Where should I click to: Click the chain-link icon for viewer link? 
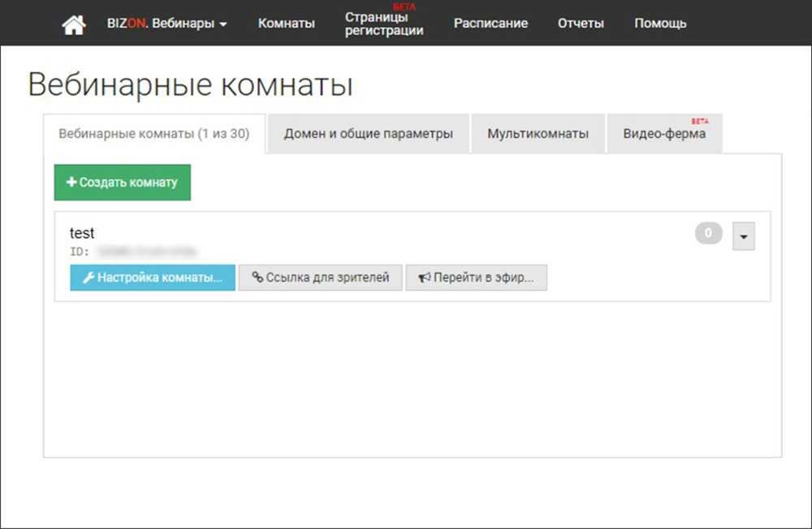[257, 277]
